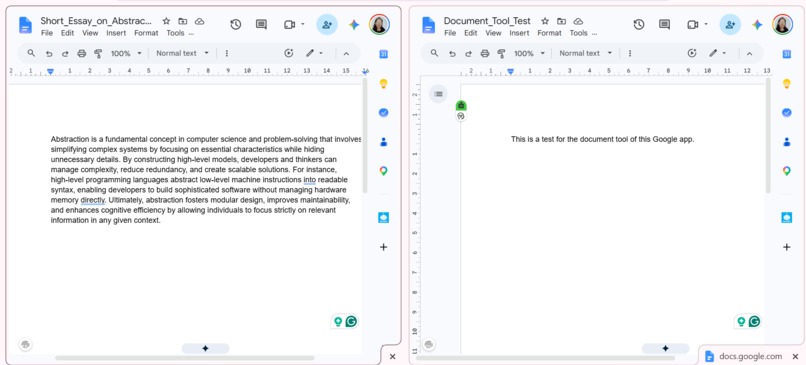The width and height of the screenshot is (806, 365).
Task: Open Gemini in the Short_Essay window
Action: point(354,24)
